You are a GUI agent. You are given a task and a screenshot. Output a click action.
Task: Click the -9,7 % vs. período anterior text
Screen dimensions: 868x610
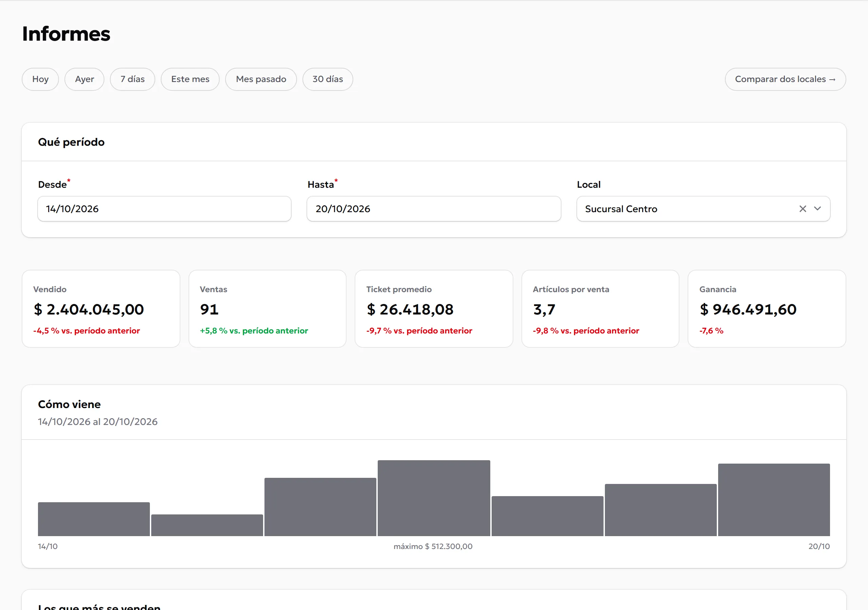(419, 331)
